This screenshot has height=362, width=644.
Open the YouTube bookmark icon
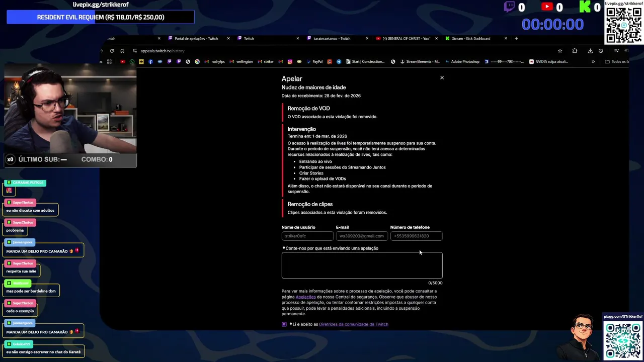coord(123,61)
